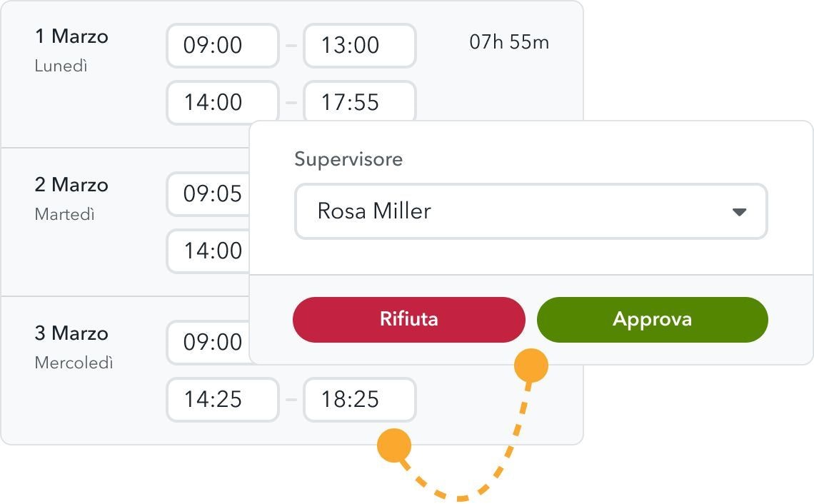The height and width of the screenshot is (504, 814).
Task: Click the orange connector dot below the Approva button
Action: 531,366
